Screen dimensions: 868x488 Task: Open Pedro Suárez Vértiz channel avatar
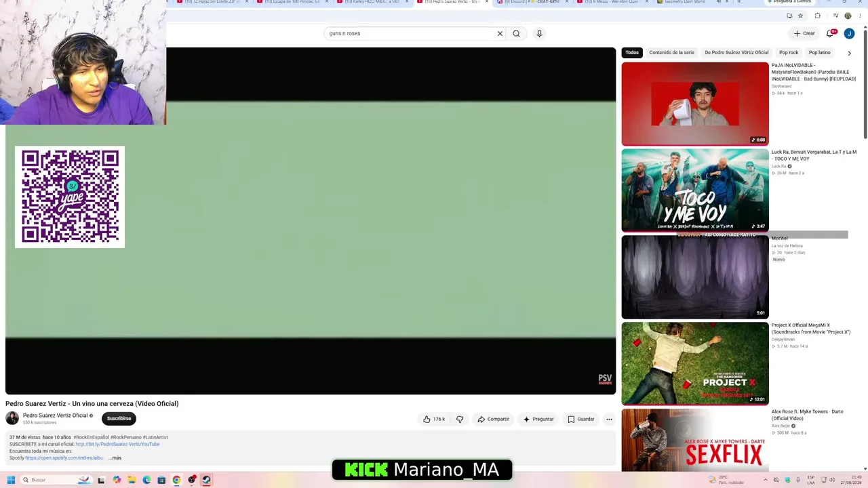click(12, 418)
